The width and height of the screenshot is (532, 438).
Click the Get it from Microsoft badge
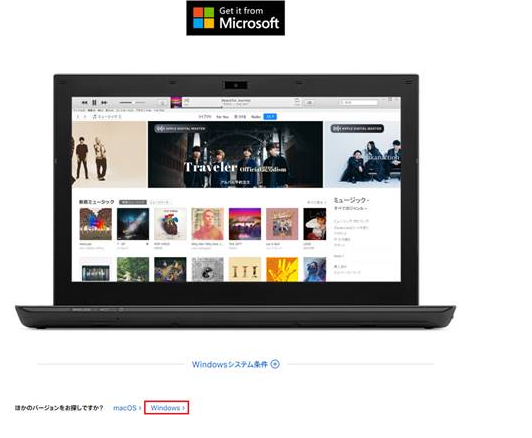click(x=235, y=18)
